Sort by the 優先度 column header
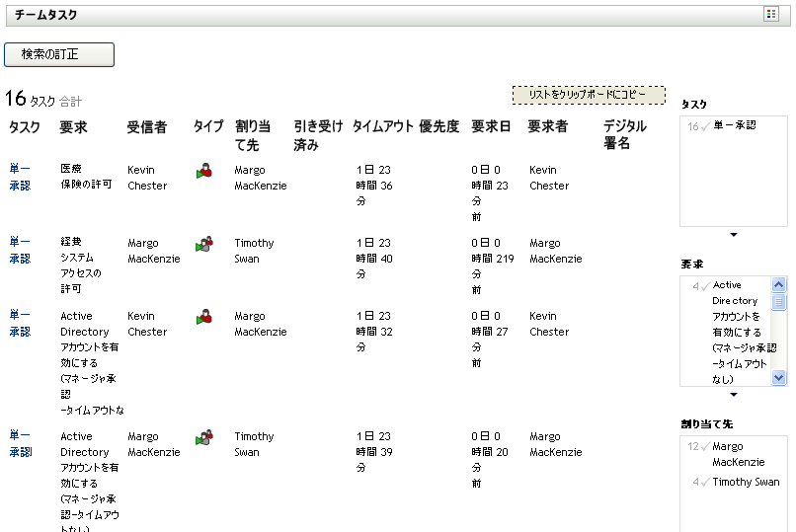The width and height of the screenshot is (796, 532). point(439,126)
